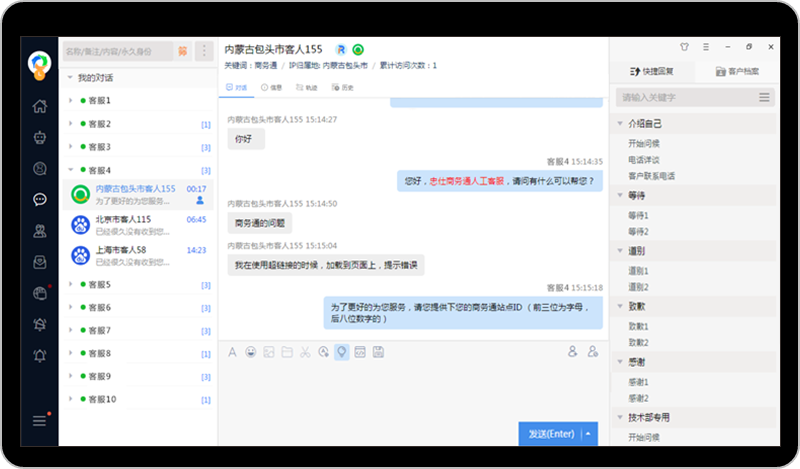Image resolution: width=800 pixels, height=469 pixels.
Task: Toggle the highlighted location pin tool
Action: [x=341, y=352]
